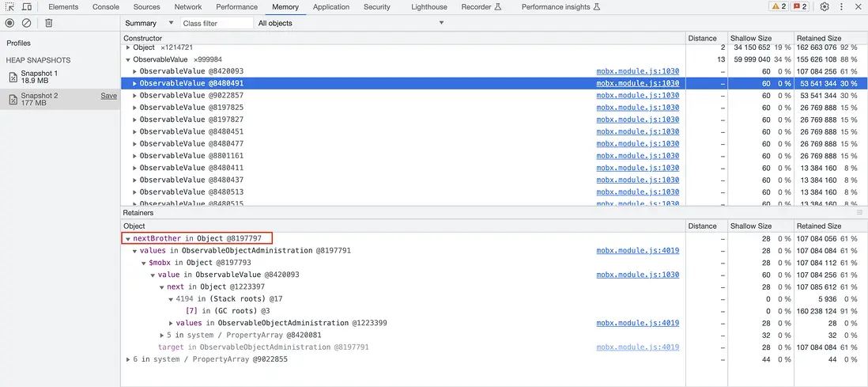Open the Recorder tab
This screenshot has width=868, height=387.
coord(481,7)
